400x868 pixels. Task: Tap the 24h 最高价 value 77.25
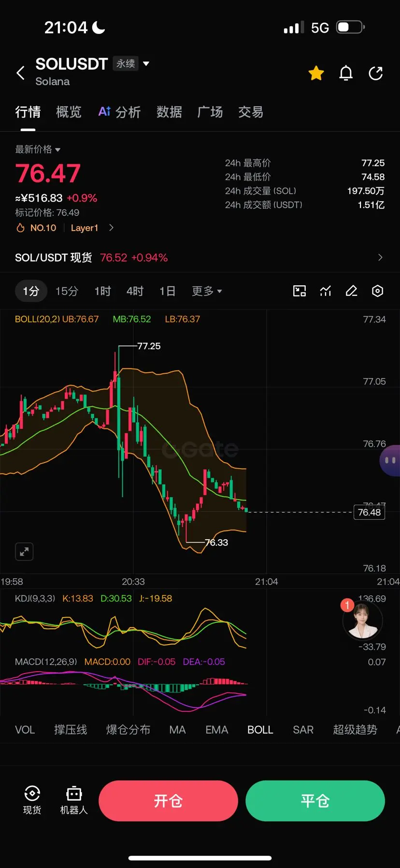pyautogui.click(x=373, y=163)
